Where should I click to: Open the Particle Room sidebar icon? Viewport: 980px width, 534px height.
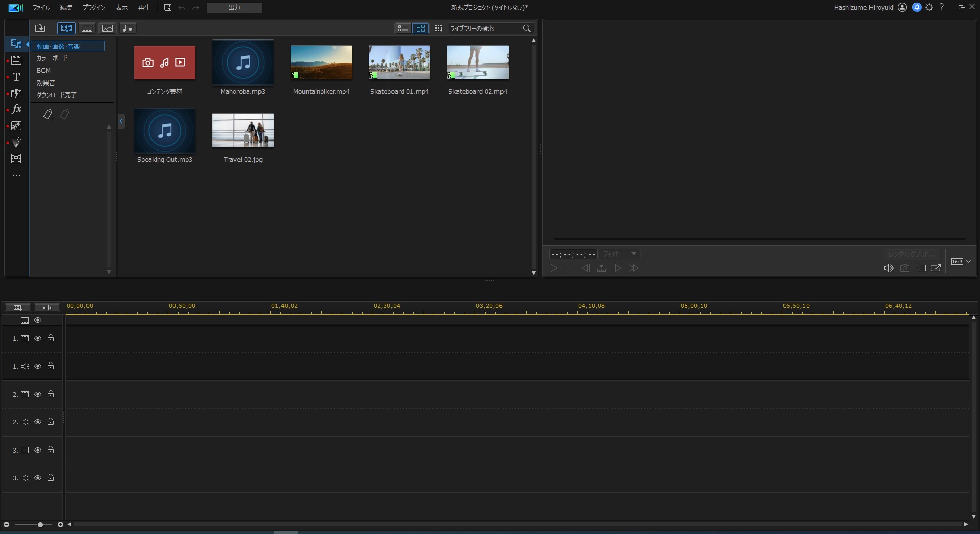click(x=16, y=142)
